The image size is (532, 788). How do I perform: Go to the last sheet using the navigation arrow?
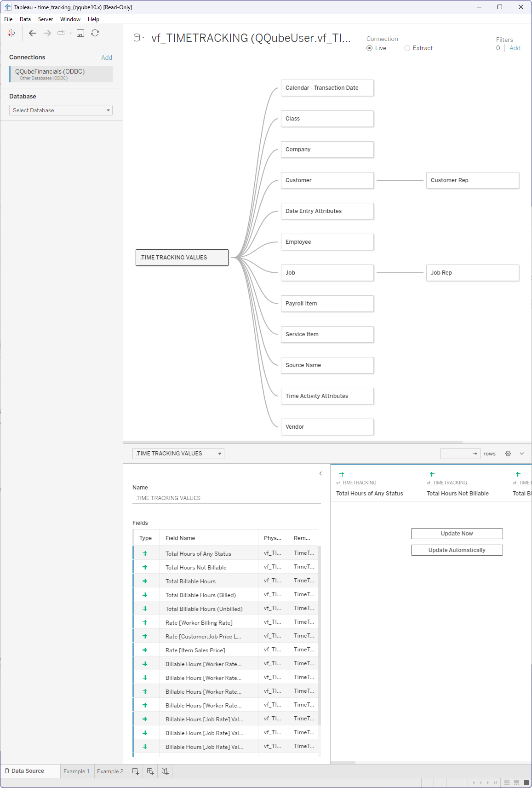[495, 782]
